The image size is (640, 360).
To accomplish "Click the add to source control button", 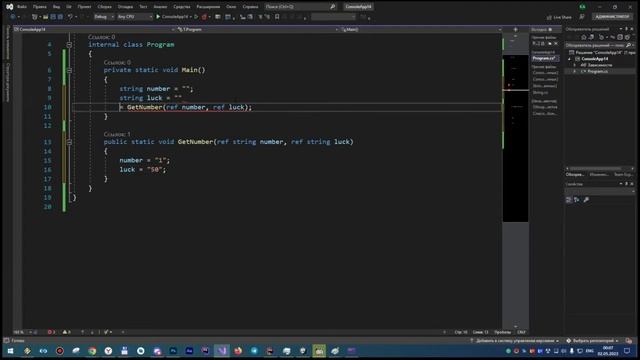I will (x=515, y=340).
